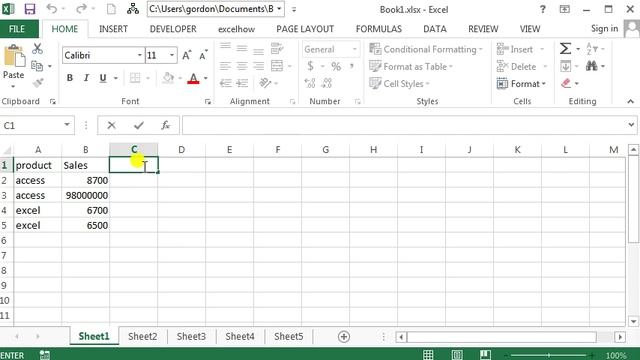Click the Clear eraser icon
The height and width of the screenshot is (360, 640).
click(566, 83)
